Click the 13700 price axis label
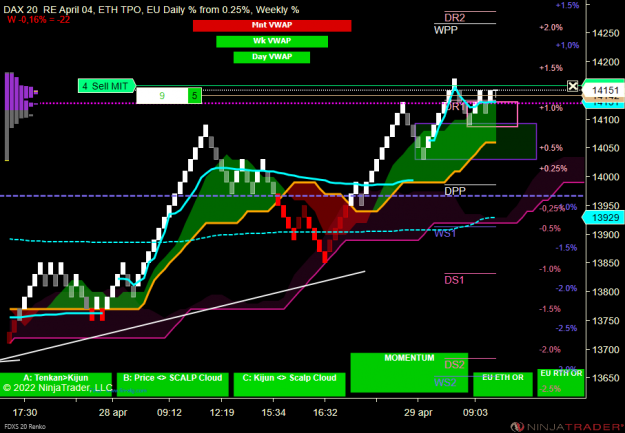625x433 pixels. pyautogui.click(x=606, y=349)
